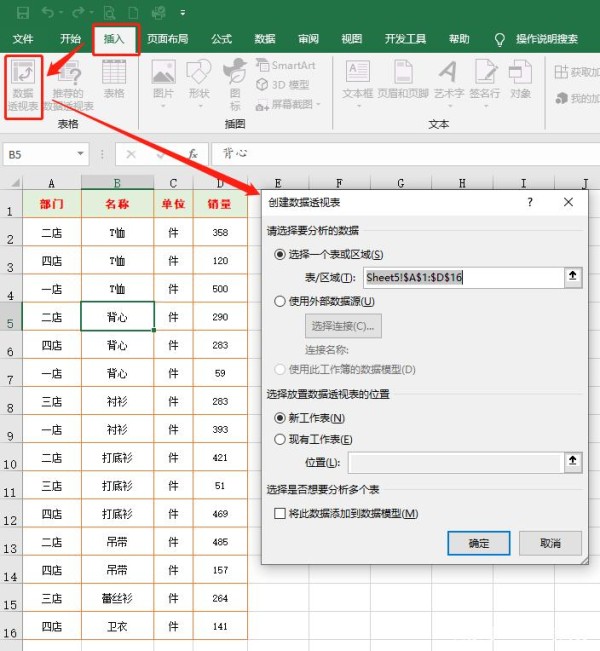
Task: Click the Redo arrow icon
Action: [x=78, y=12]
